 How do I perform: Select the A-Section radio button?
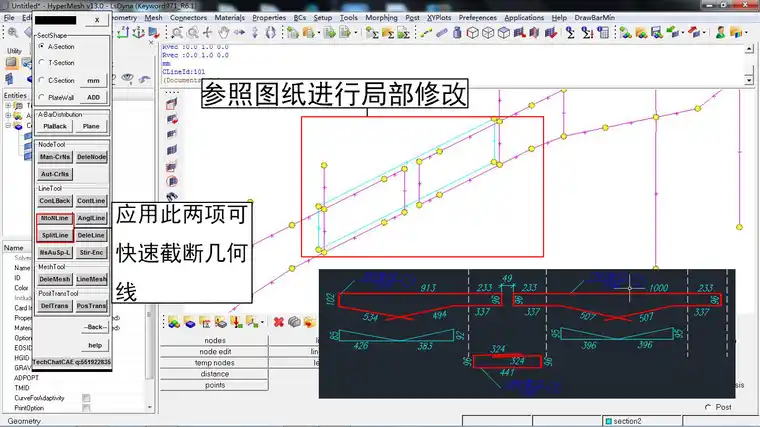(42, 47)
